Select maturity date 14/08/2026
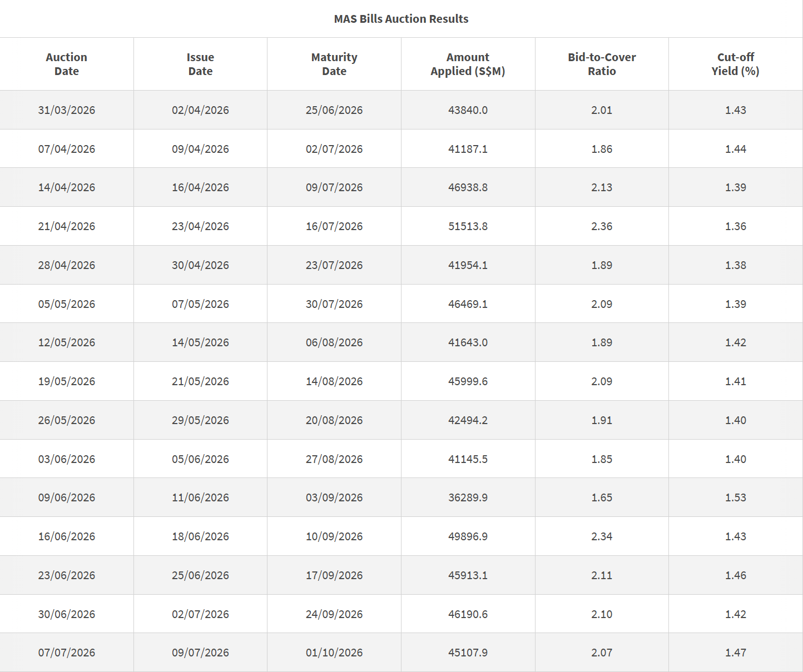Image resolution: width=803 pixels, height=672 pixels. [x=334, y=381]
